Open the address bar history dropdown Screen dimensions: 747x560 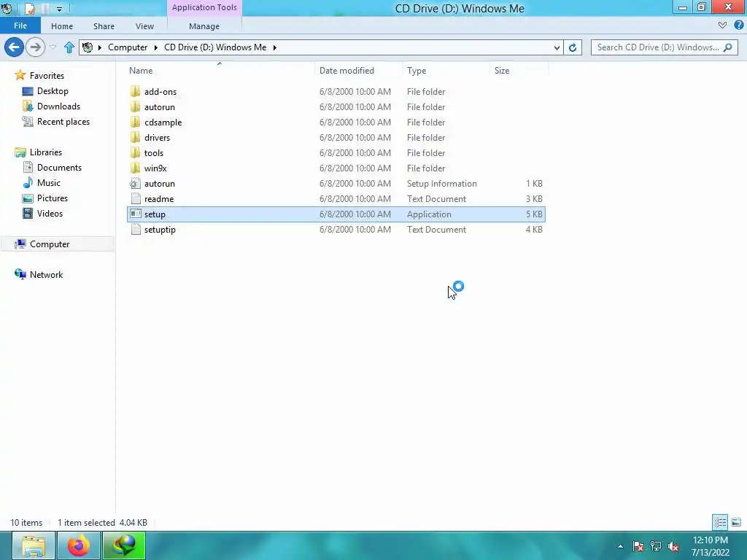click(x=557, y=47)
